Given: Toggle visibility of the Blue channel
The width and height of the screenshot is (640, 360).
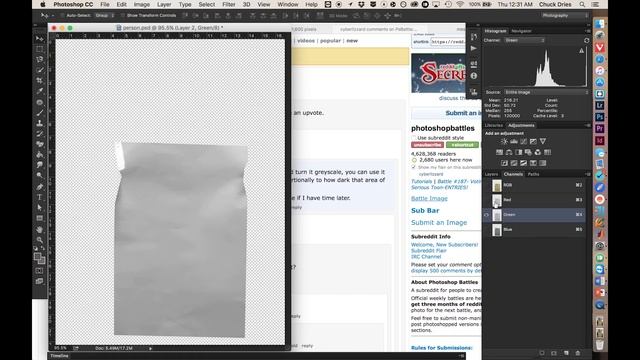Looking at the screenshot, I should (x=486, y=230).
